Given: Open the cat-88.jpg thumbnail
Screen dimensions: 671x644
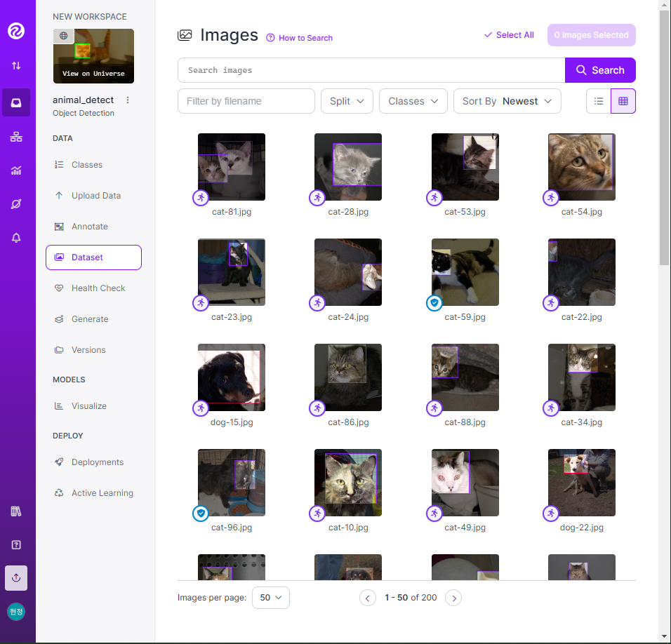Looking at the screenshot, I should click(x=465, y=377).
